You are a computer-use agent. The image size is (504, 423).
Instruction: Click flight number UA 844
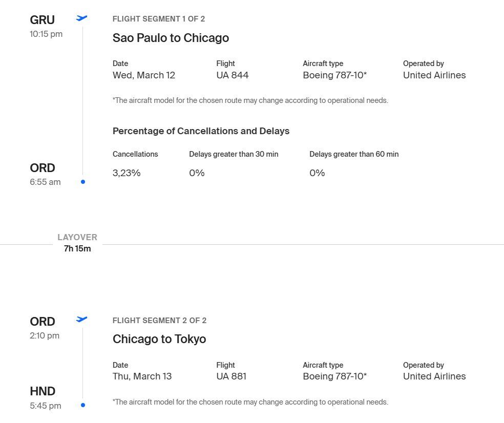233,75
